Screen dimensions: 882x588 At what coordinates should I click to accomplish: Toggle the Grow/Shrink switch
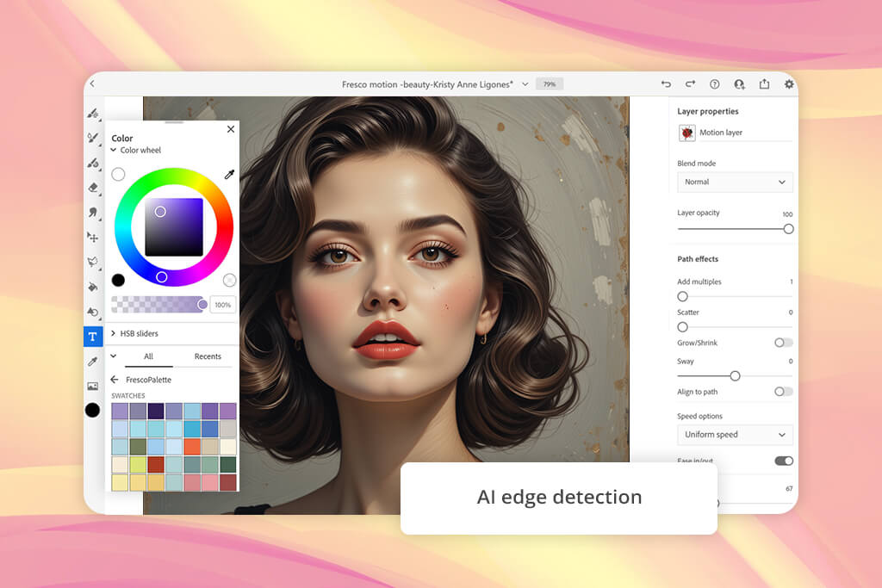coord(783,343)
